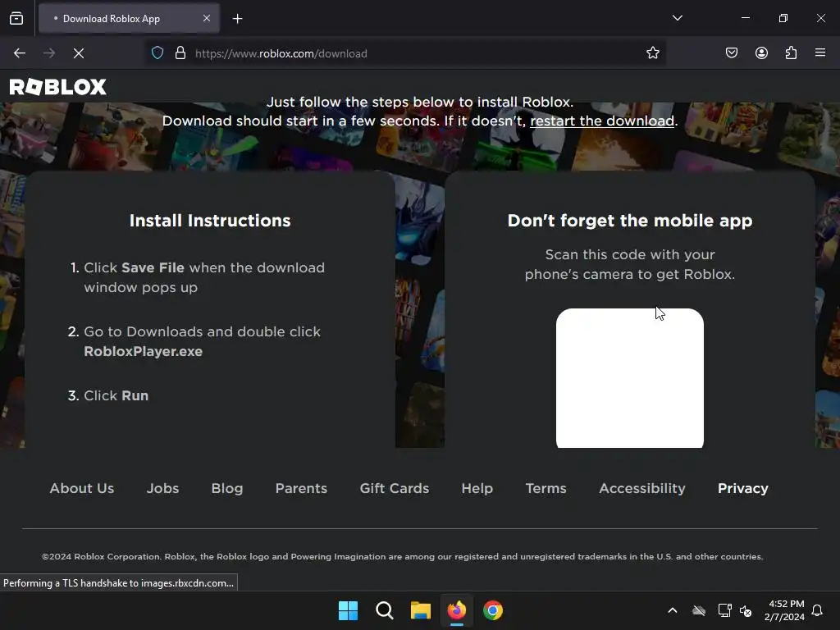Image resolution: width=840 pixels, height=630 pixels.
Task: Open notifications bell in taskbar
Action: tap(818, 610)
